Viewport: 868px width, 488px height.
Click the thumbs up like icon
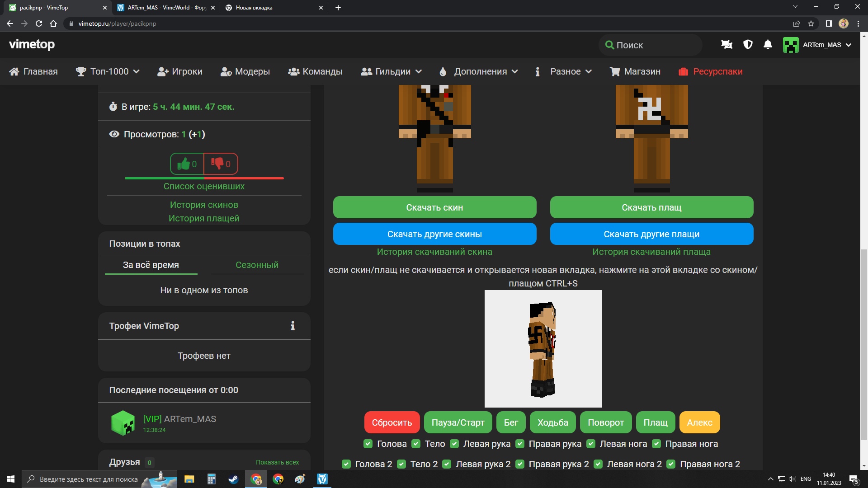pyautogui.click(x=184, y=164)
